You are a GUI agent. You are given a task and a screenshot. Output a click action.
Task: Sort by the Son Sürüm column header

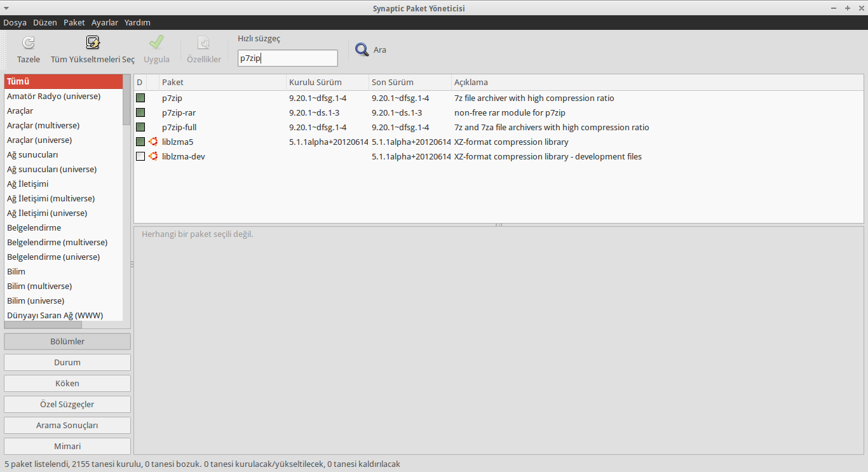(x=410, y=83)
